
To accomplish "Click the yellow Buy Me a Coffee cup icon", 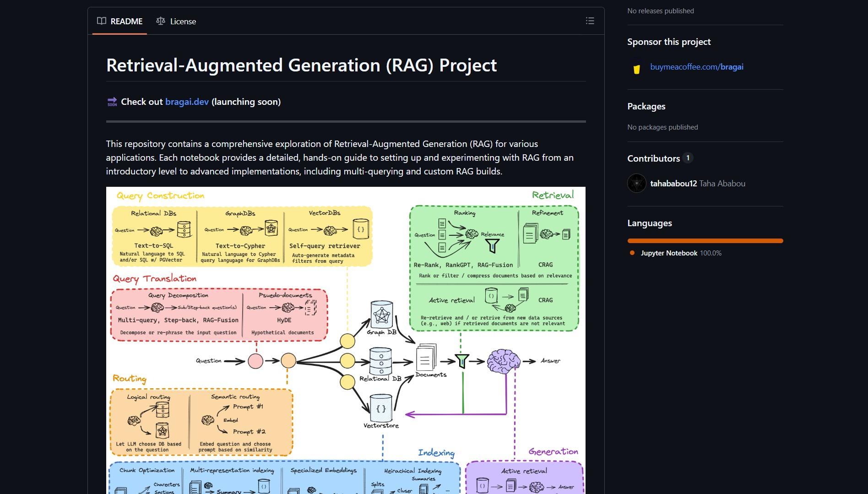I will pyautogui.click(x=636, y=69).
